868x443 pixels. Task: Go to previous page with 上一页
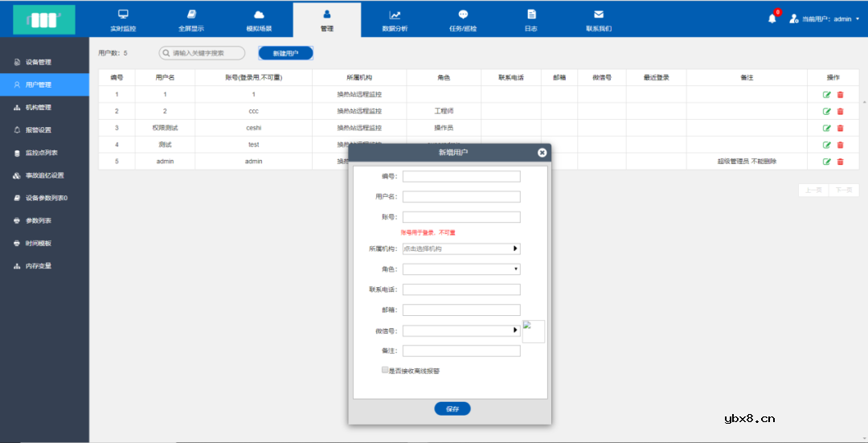(813, 190)
